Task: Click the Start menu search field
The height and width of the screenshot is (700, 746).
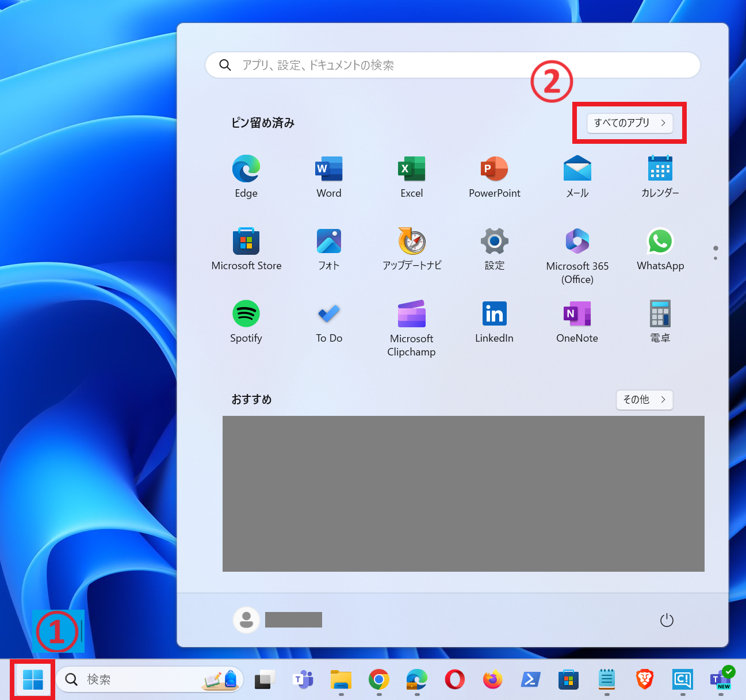Action: [x=453, y=65]
